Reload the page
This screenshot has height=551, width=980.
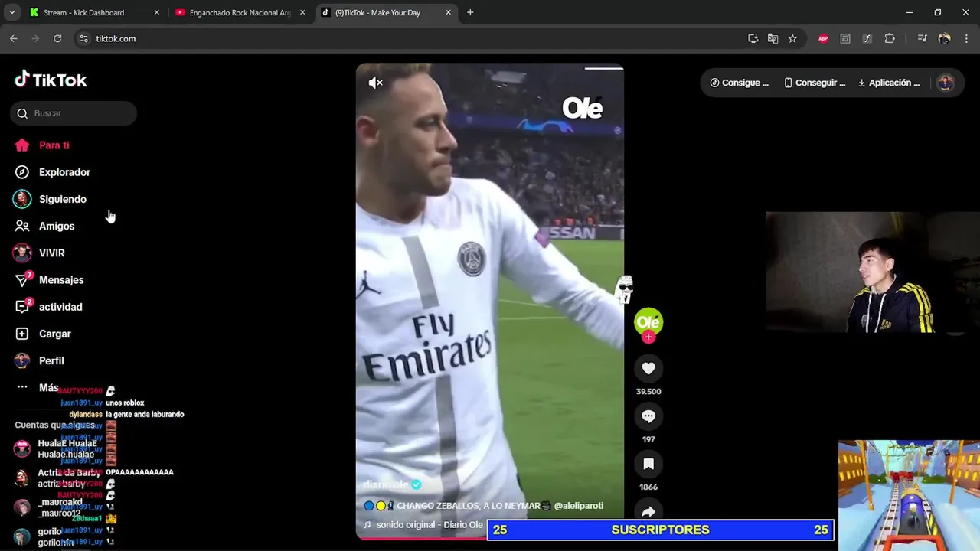pos(57,38)
